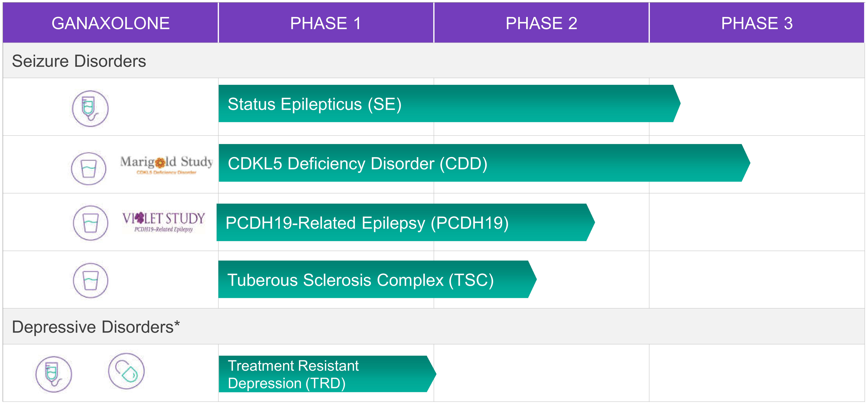This screenshot has height=406, width=868.
Task: Click the IV bag icon for Status Epilepticus
Action: (x=90, y=108)
